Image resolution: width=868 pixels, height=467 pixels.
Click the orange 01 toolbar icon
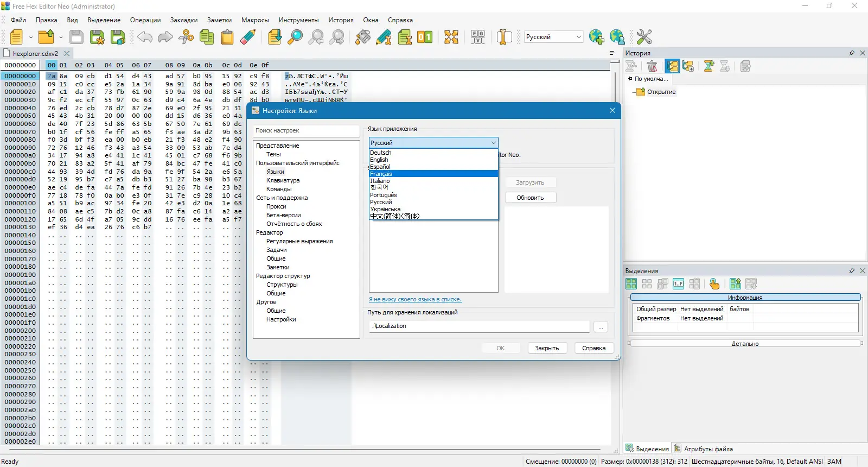pos(425,37)
